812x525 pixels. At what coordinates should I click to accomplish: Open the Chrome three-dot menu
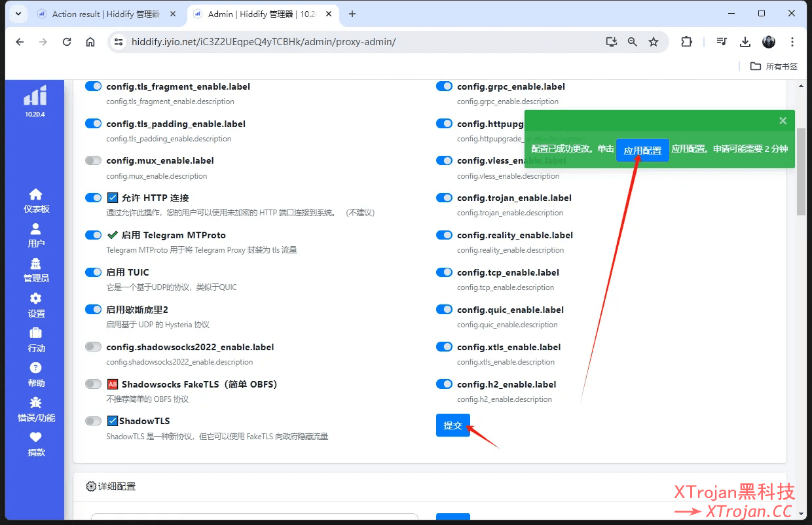pyautogui.click(x=792, y=42)
